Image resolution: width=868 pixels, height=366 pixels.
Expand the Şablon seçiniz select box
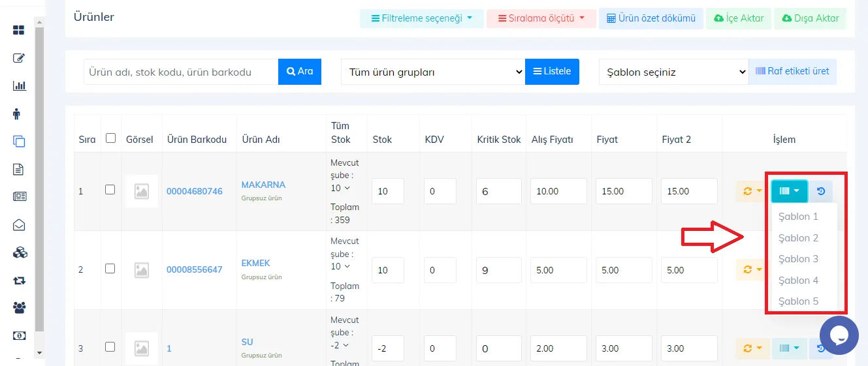[x=673, y=72]
